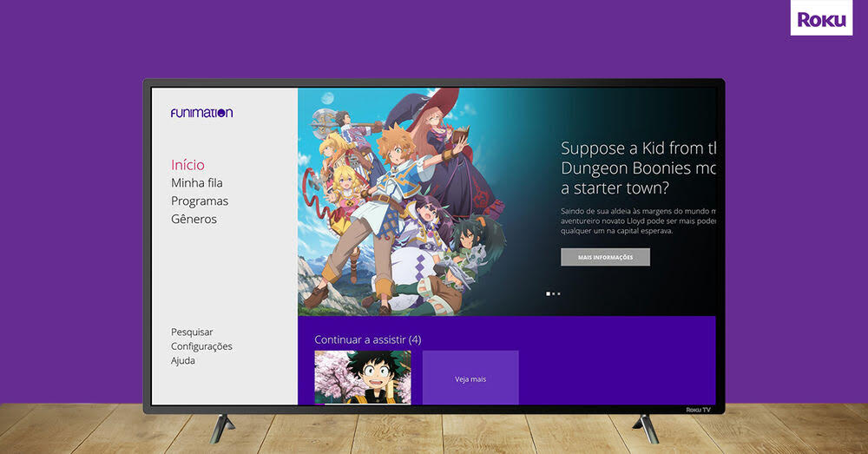
Task: Select Ajuda help link
Action: click(x=182, y=360)
